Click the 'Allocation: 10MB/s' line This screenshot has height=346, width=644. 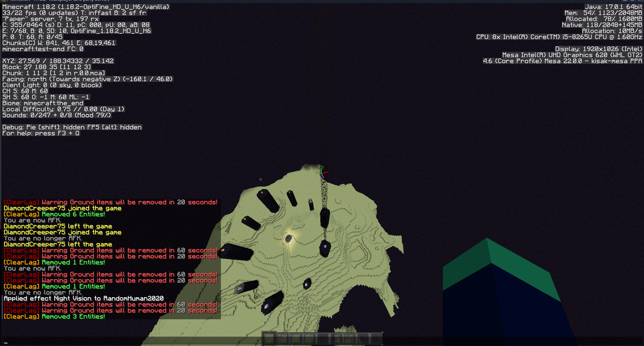(612, 31)
